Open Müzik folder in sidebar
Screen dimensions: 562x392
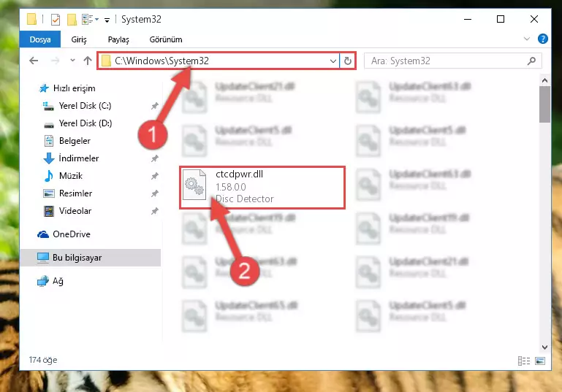click(71, 176)
